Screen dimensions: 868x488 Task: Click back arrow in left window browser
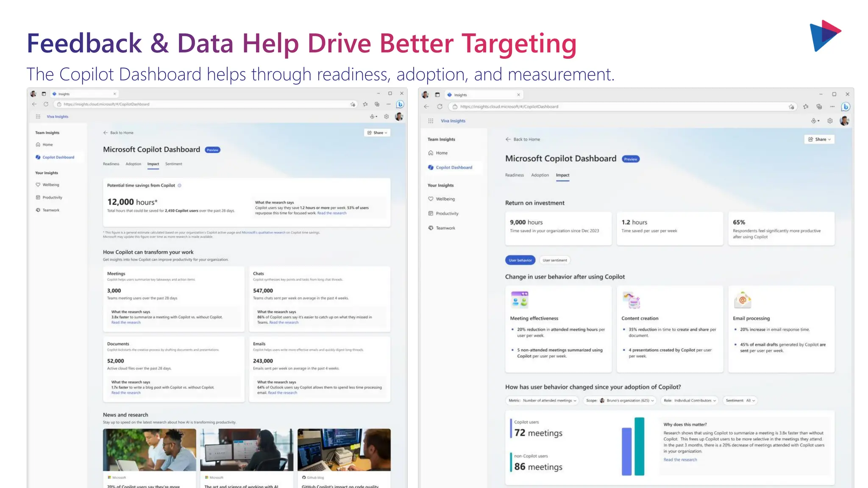click(x=35, y=104)
